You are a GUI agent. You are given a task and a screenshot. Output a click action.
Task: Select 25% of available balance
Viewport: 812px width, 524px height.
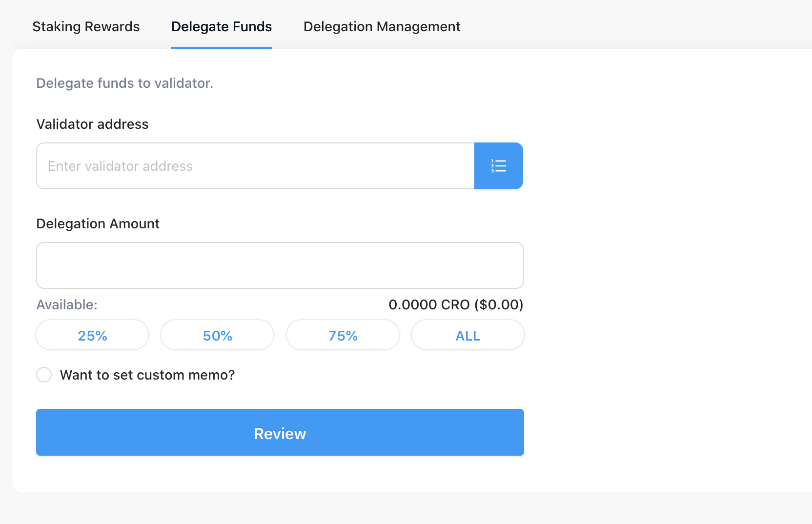(x=92, y=335)
